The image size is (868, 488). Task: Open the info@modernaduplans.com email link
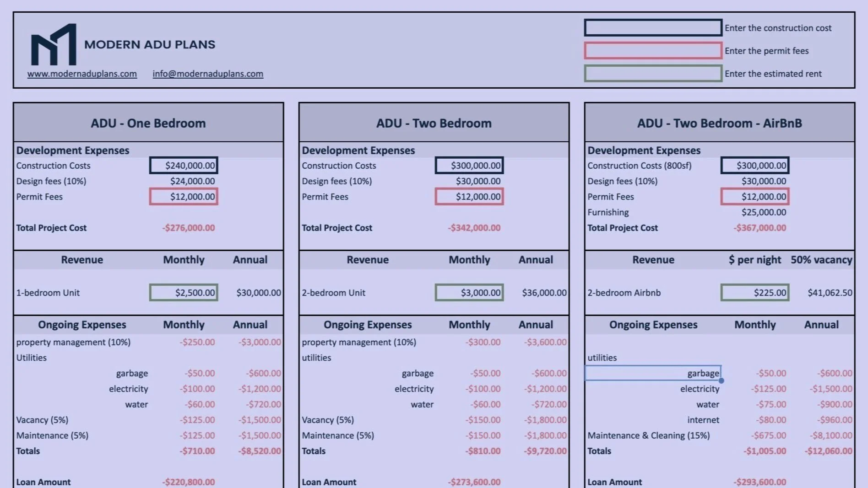tap(208, 74)
